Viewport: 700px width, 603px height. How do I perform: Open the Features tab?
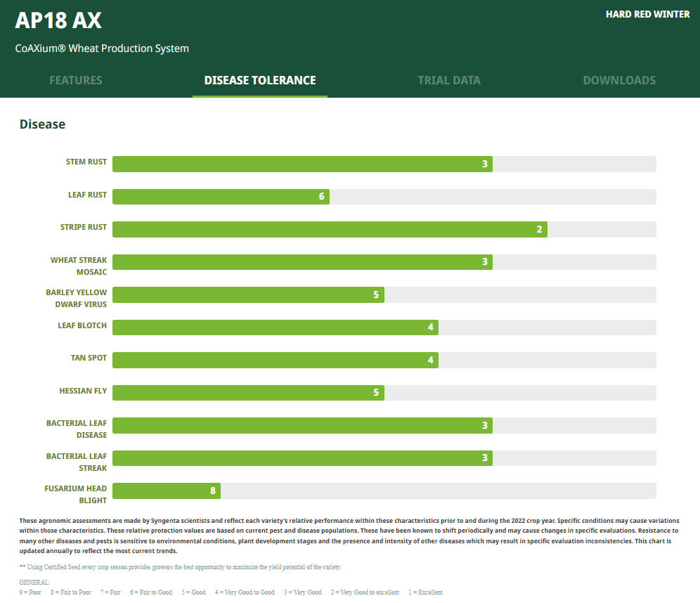76,80
